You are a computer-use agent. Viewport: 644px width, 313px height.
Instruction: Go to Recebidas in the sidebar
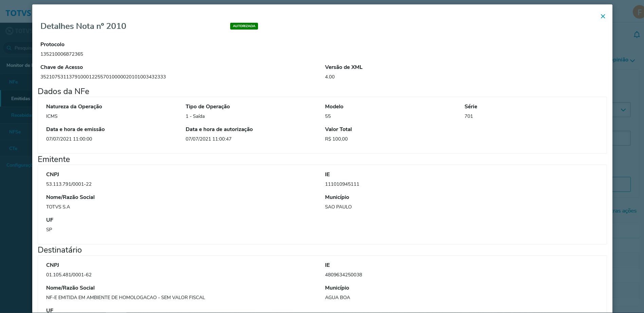pos(21,115)
